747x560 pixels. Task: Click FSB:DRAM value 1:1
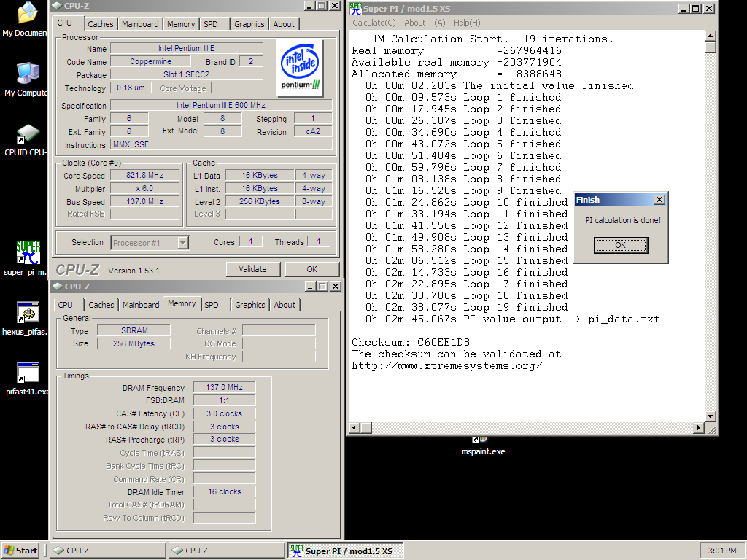225,400
